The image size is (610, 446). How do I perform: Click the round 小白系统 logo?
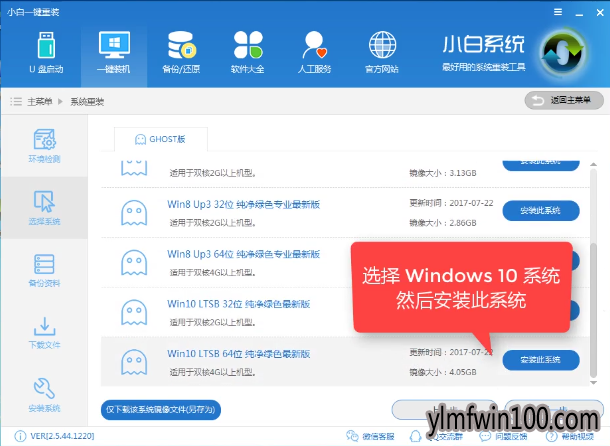point(563,52)
